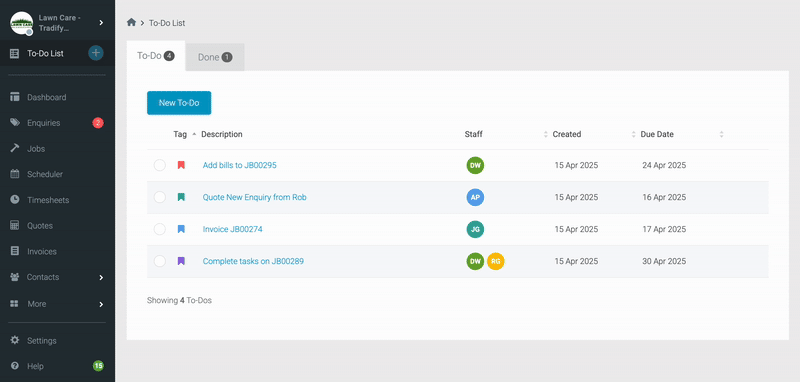Open Jobs hammer icon in sidebar
800x382 pixels.
click(x=15, y=149)
